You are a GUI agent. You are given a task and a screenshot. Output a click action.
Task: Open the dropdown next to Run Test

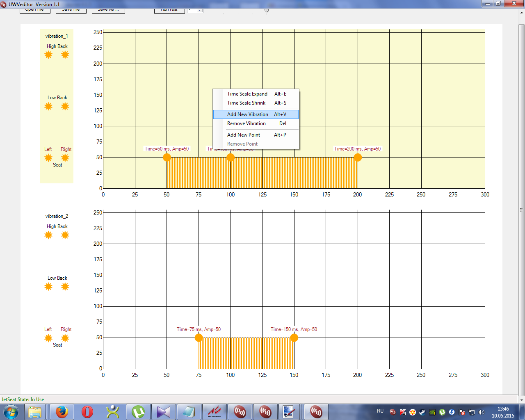pyautogui.click(x=199, y=10)
